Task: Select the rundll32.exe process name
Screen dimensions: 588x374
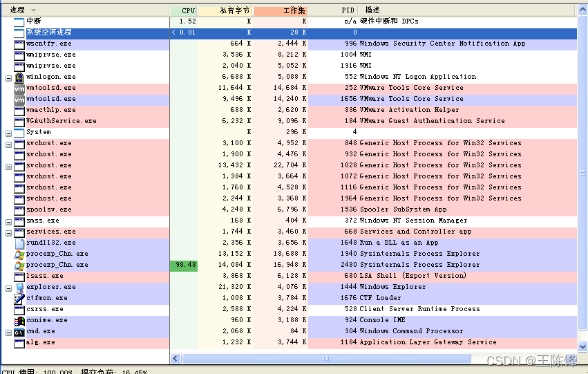Action: 51,243
